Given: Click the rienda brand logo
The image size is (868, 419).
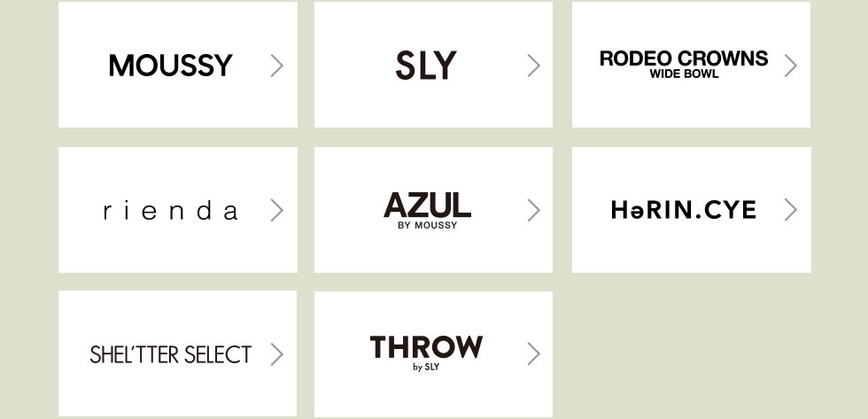Looking at the screenshot, I should tap(170, 211).
